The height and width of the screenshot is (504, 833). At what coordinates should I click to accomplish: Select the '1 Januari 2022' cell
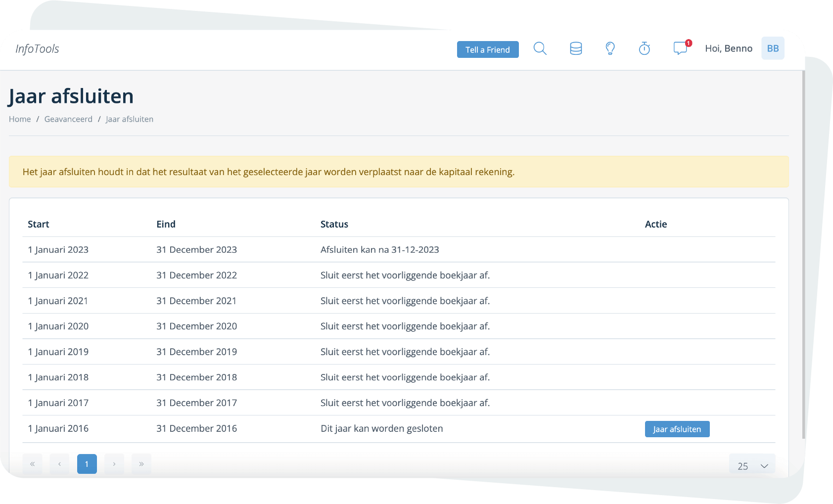click(x=58, y=275)
